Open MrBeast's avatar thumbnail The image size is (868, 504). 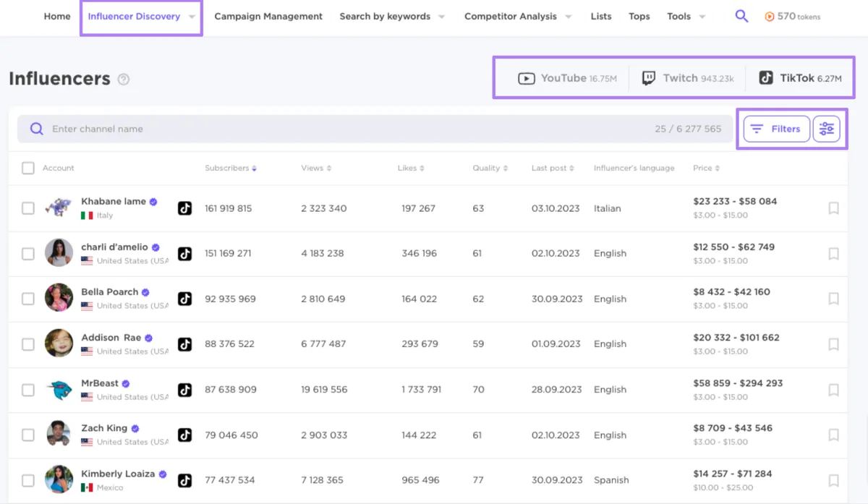[59, 389]
